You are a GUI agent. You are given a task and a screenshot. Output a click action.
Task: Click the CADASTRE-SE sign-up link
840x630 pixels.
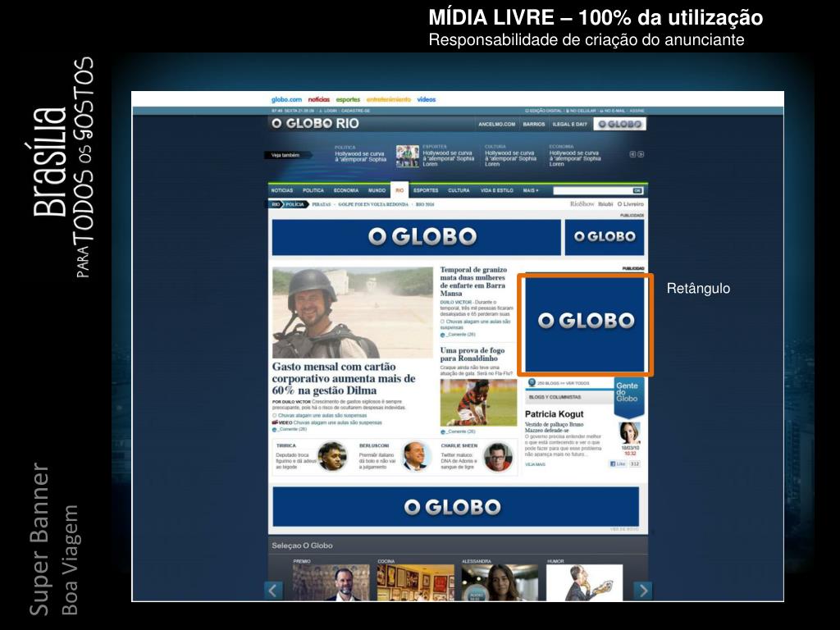tap(356, 111)
